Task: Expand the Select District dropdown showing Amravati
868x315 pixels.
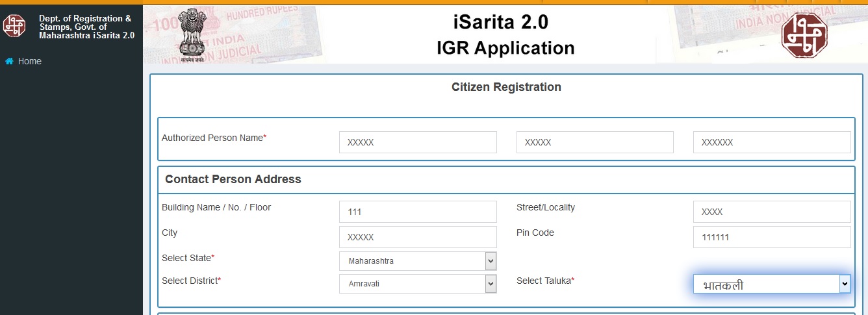Action: (417, 284)
